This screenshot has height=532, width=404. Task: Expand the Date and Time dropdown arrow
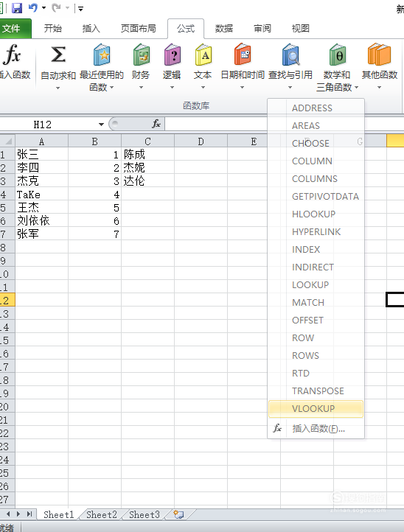tap(242, 88)
